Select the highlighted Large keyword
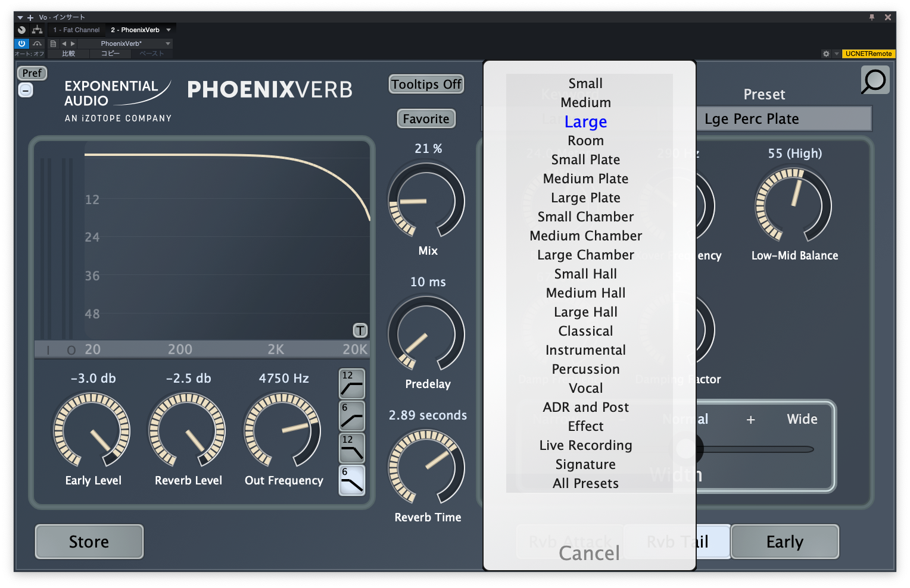This screenshot has width=910, height=588. click(x=585, y=121)
